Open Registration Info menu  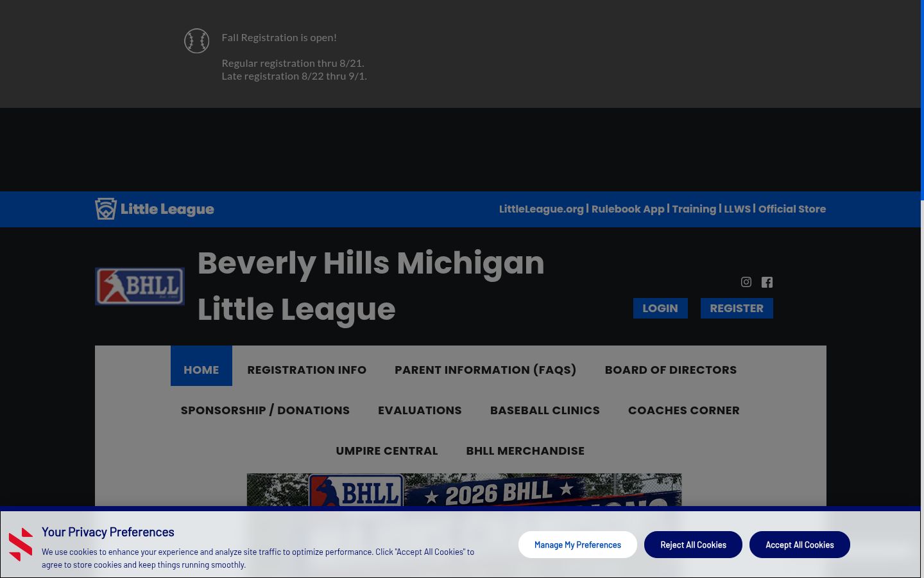click(307, 369)
